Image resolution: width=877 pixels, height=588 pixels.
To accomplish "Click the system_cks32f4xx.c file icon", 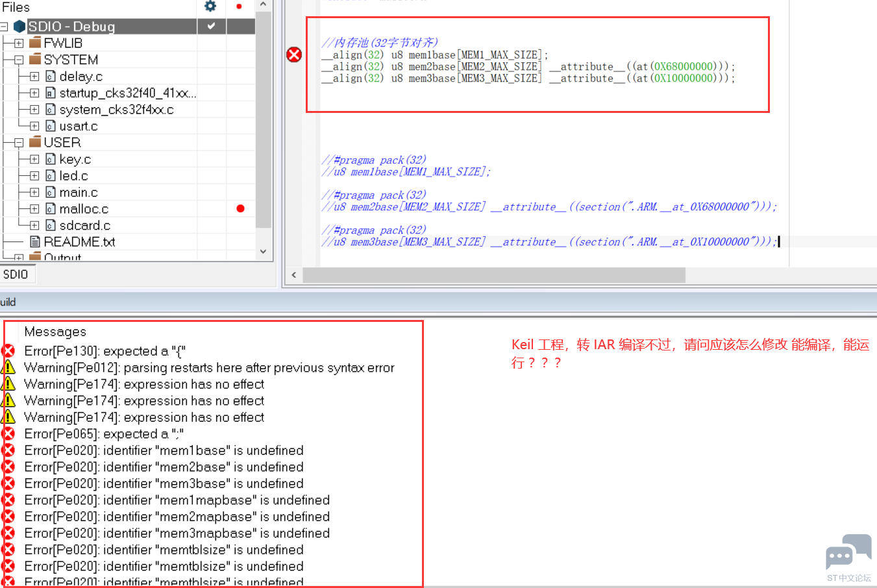I will point(51,109).
